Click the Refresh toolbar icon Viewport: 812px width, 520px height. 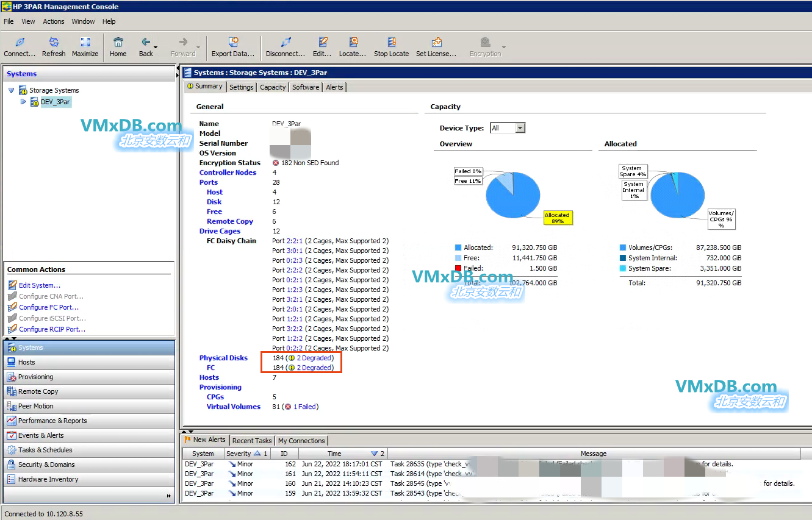pos(54,42)
